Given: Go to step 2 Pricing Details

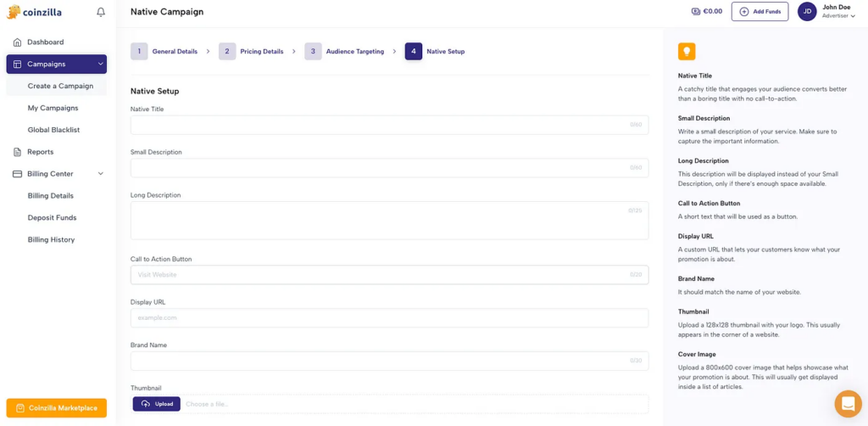Looking at the screenshot, I should [x=252, y=52].
